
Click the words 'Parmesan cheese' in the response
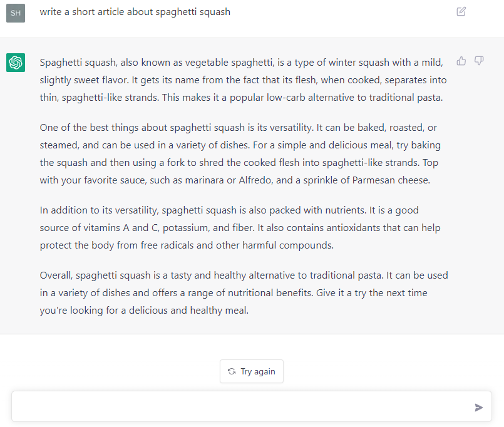[391, 180]
